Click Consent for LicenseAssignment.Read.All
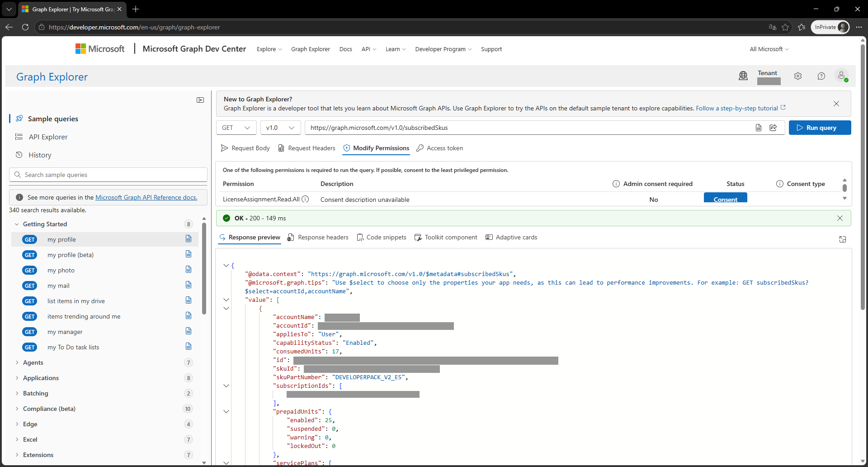The height and width of the screenshot is (467, 868). coord(725,198)
